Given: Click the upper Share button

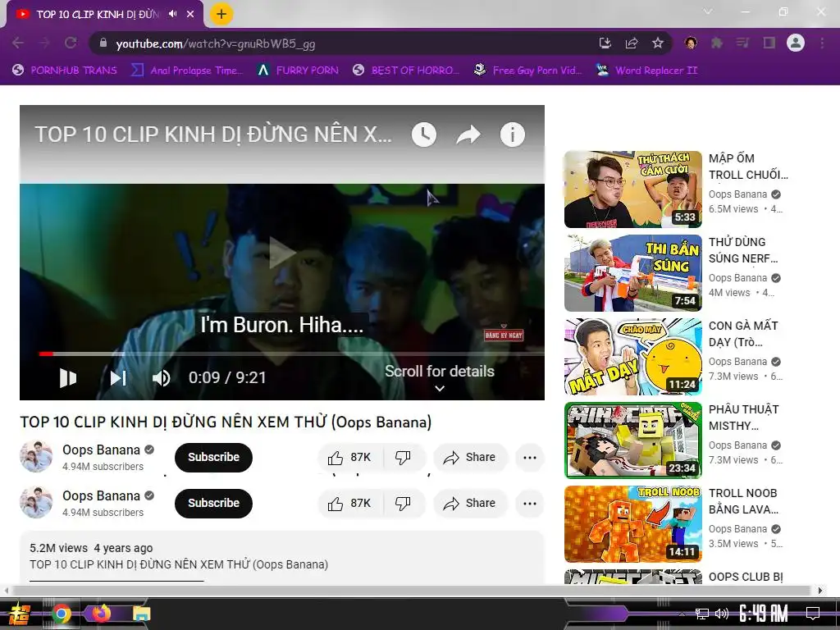Looking at the screenshot, I should 470,457.
